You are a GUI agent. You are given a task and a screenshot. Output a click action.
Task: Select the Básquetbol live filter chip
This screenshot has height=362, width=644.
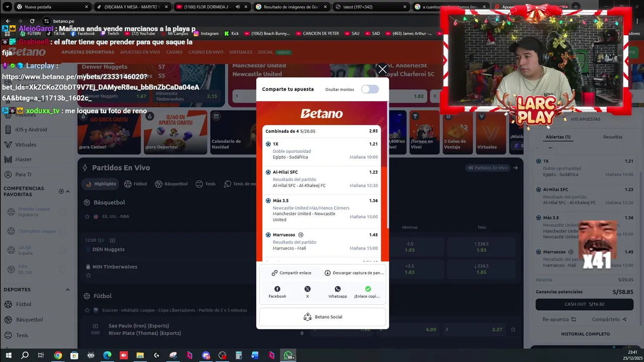point(171,184)
